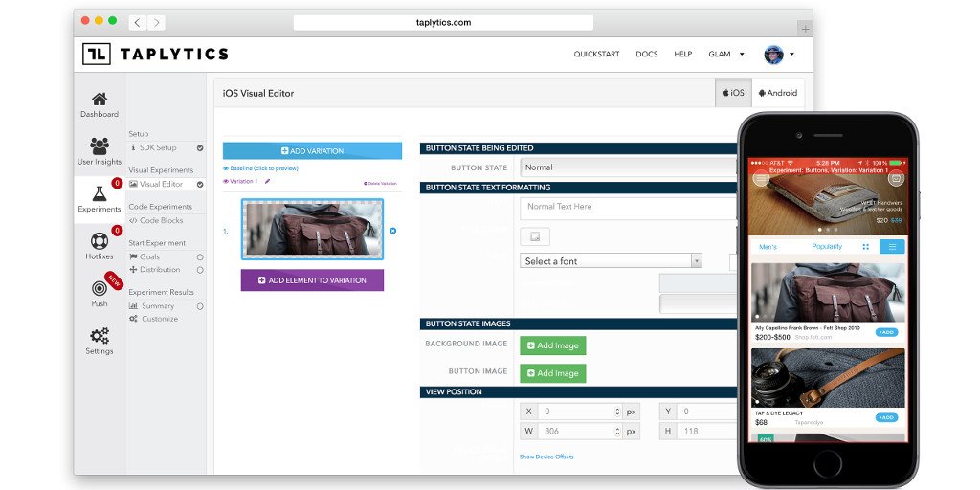This screenshot has width=980, height=490.
Task: Open the Dashboard home icon
Action: pyautogui.click(x=100, y=99)
